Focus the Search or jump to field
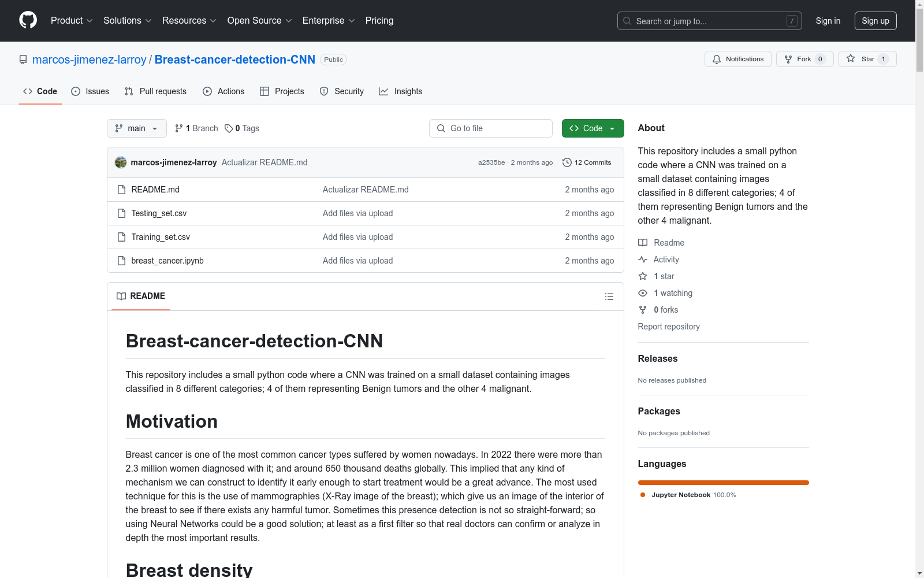The height and width of the screenshot is (578, 924). (x=710, y=21)
